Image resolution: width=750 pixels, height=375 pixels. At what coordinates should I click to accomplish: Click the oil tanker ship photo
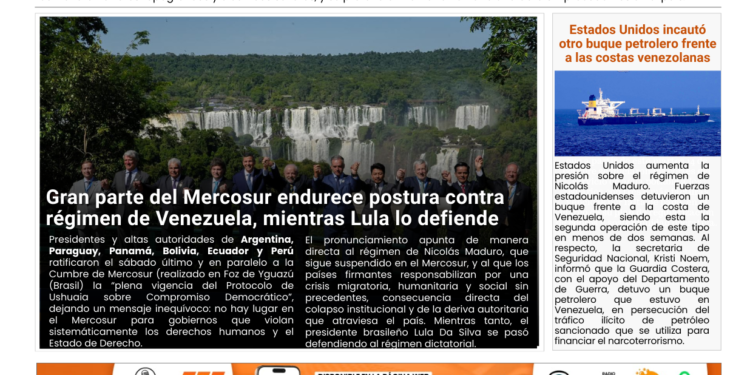(637, 113)
